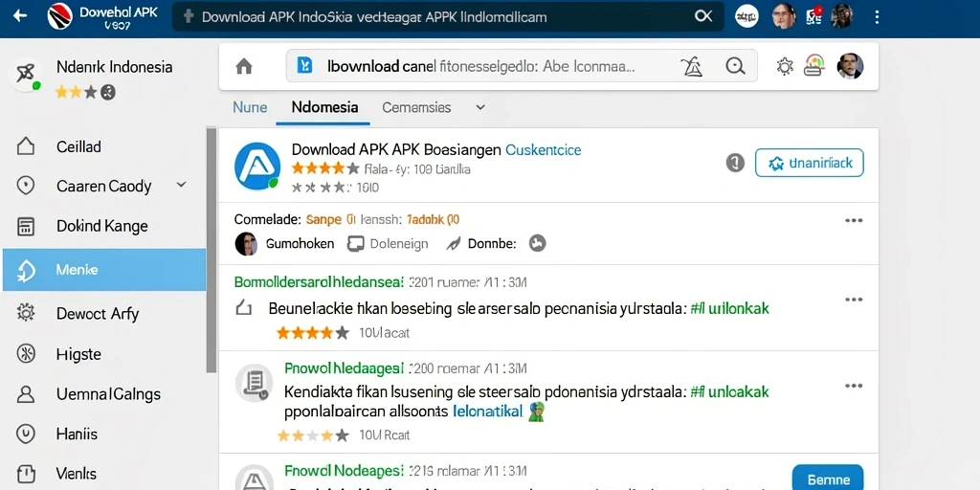Select the Ceillad house icon in sidebar
This screenshot has width=980, height=490.
pos(25,146)
